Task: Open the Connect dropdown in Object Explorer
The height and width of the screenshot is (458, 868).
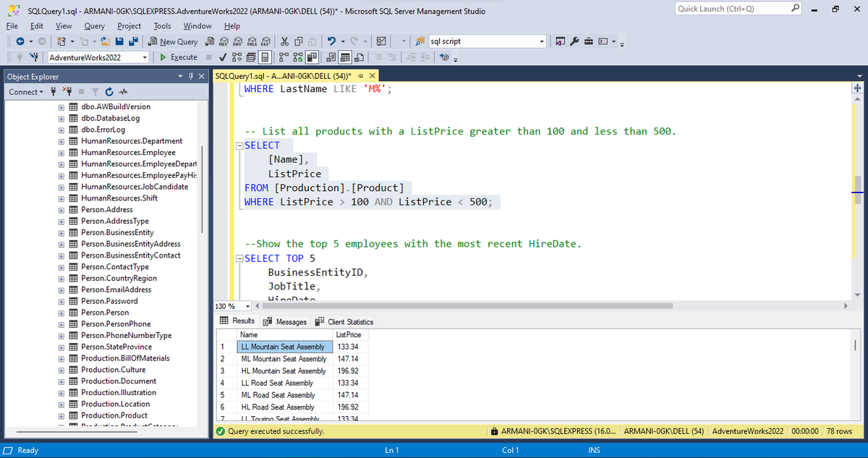Action: tap(26, 92)
